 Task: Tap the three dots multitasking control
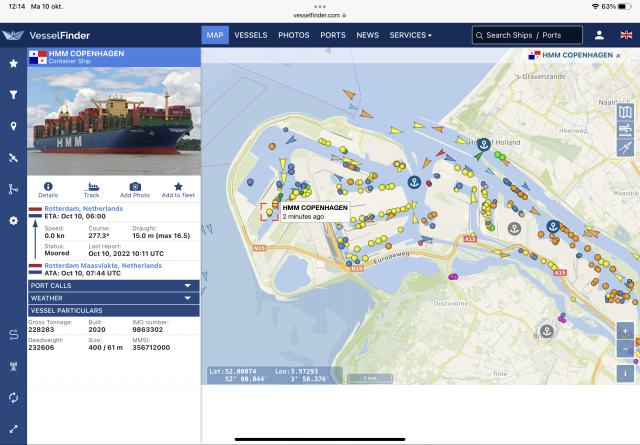point(320,7)
